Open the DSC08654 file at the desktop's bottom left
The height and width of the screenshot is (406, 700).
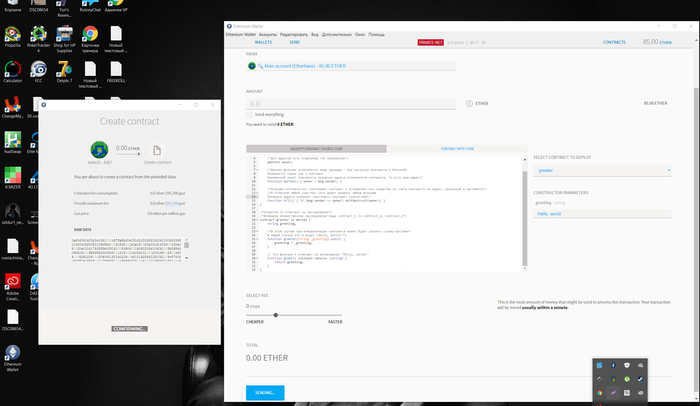tap(12, 320)
